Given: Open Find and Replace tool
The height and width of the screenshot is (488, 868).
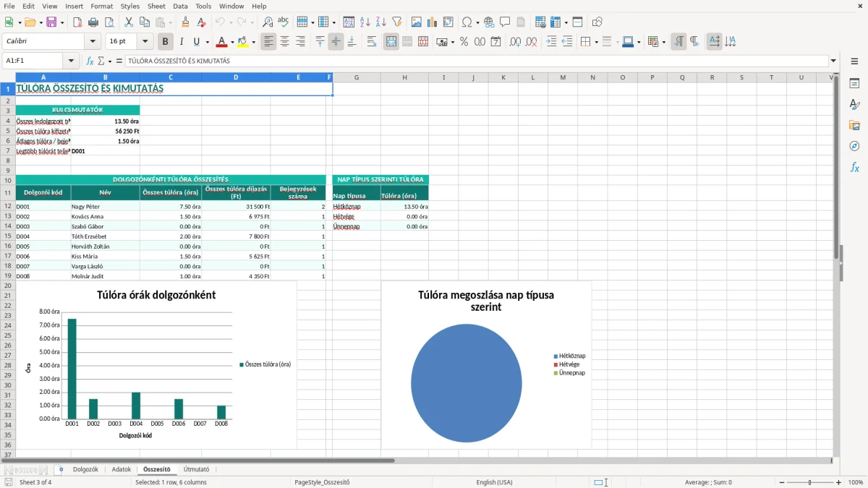Looking at the screenshot, I should [x=268, y=22].
